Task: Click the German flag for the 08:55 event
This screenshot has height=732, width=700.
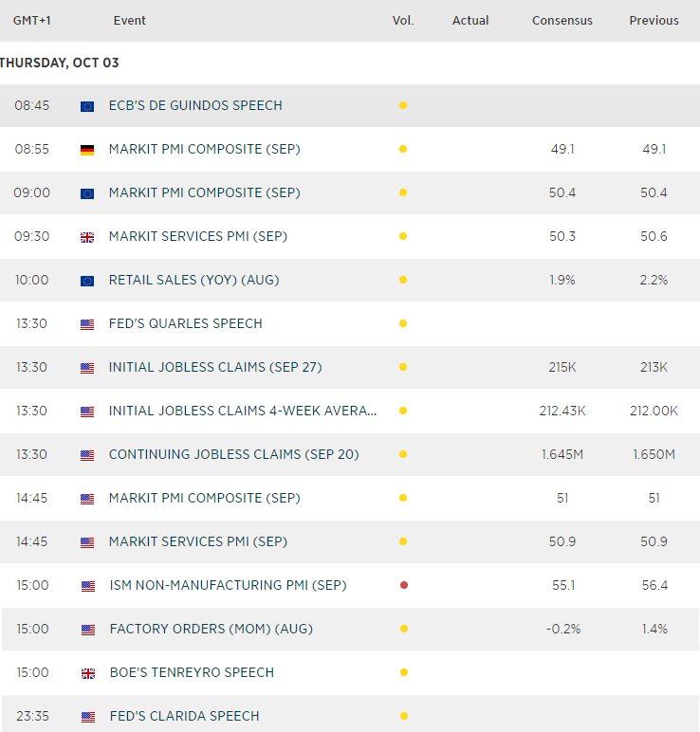Action: click(x=87, y=150)
